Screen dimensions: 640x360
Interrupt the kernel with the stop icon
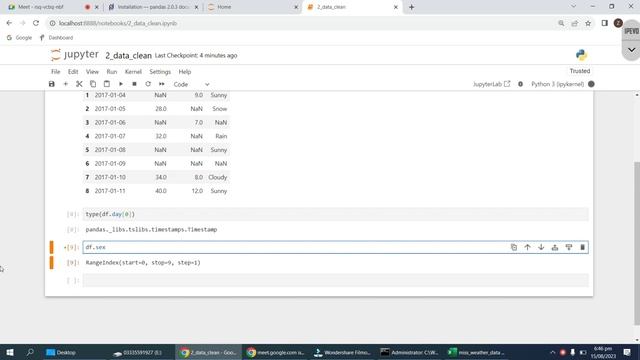(x=134, y=84)
